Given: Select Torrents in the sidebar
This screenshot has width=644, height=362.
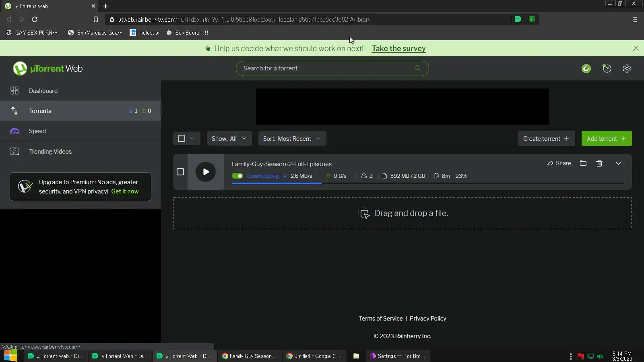Looking at the screenshot, I should 80,111.
